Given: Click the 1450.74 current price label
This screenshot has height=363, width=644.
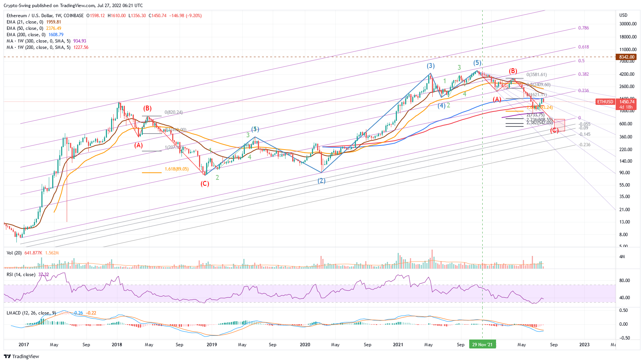Looking at the screenshot, I should pos(627,101).
